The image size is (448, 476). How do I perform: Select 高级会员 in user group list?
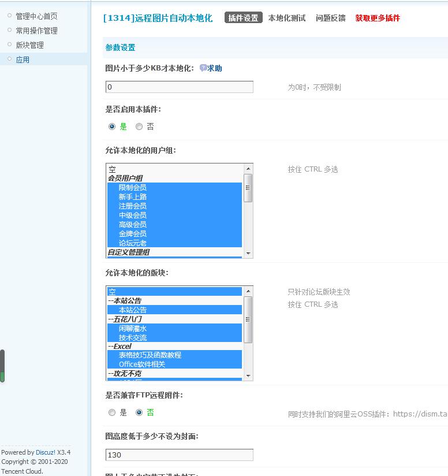click(x=174, y=224)
